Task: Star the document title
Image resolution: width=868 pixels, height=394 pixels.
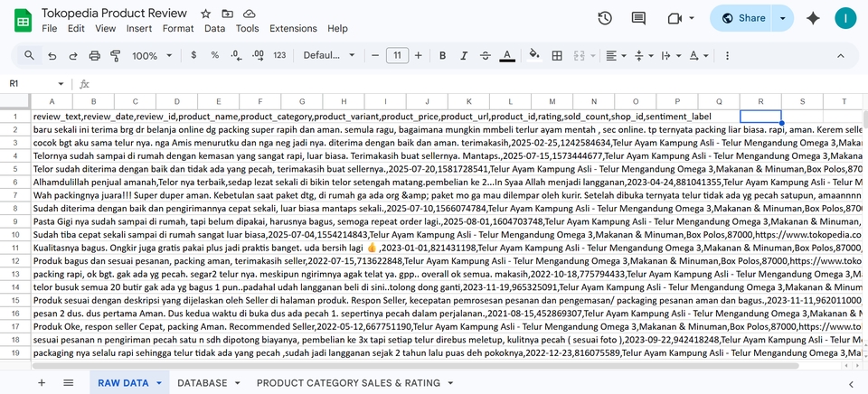Action: coord(205,14)
